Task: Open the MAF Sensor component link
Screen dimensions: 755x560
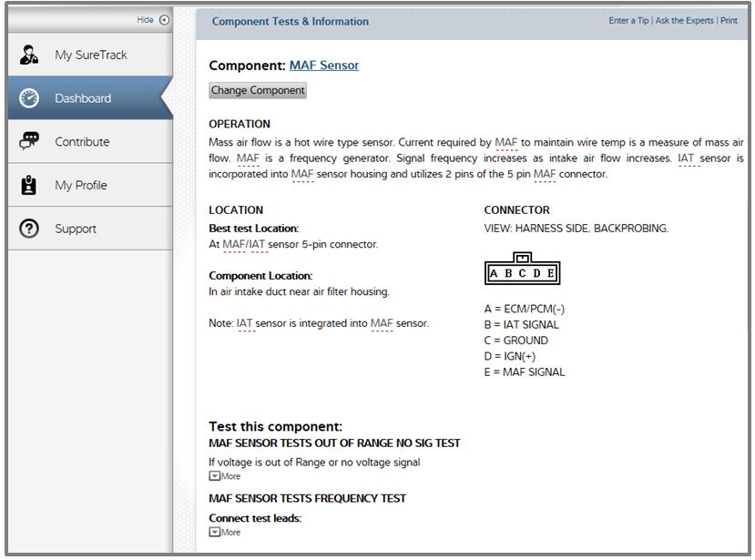Action: pos(323,66)
